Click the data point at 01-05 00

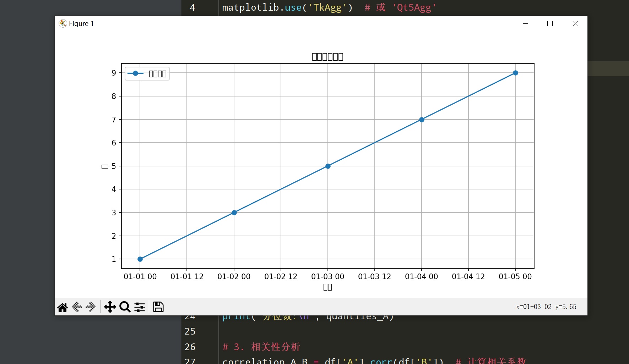(x=515, y=73)
